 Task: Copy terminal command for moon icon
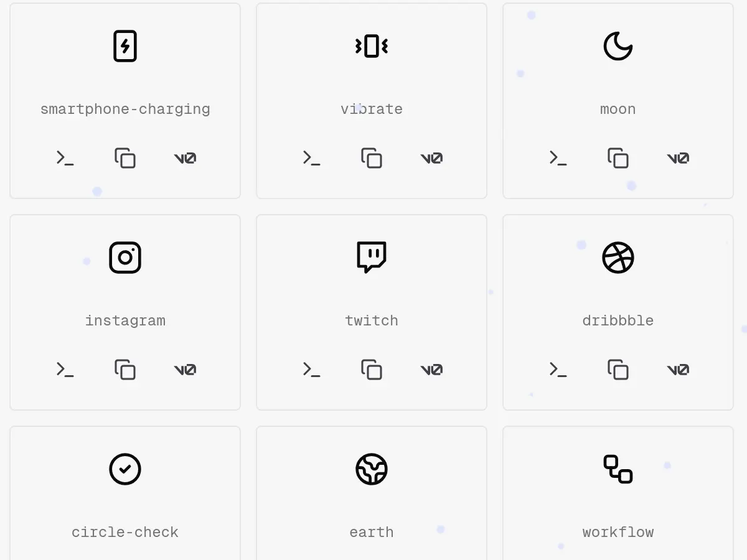[x=558, y=158]
